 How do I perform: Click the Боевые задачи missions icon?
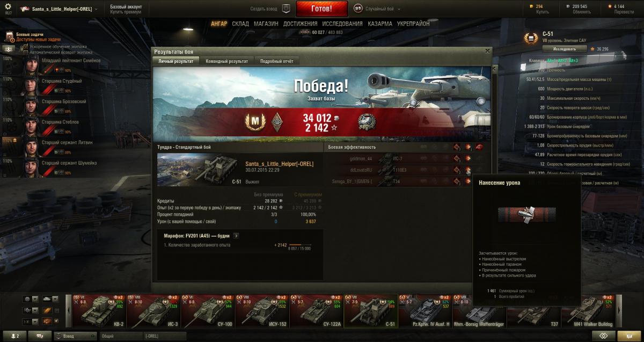9,37
